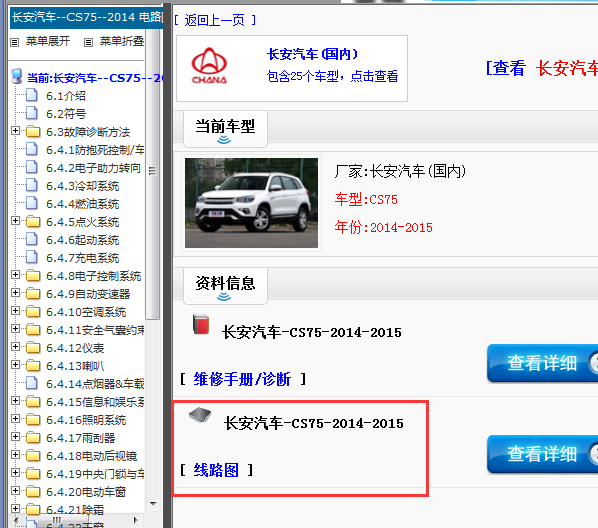Open the 长安汽车 (国内) brand link
Screen dimensions: 598x528
313,54
